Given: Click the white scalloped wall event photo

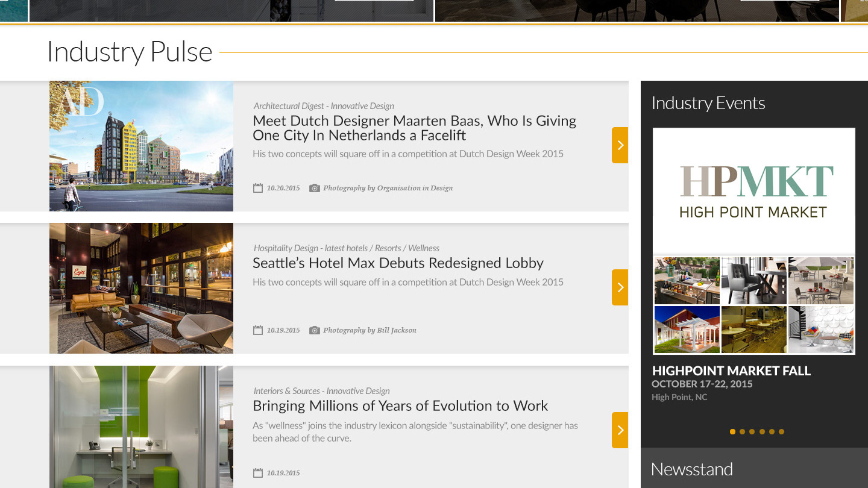Looking at the screenshot, I should click(821, 330).
